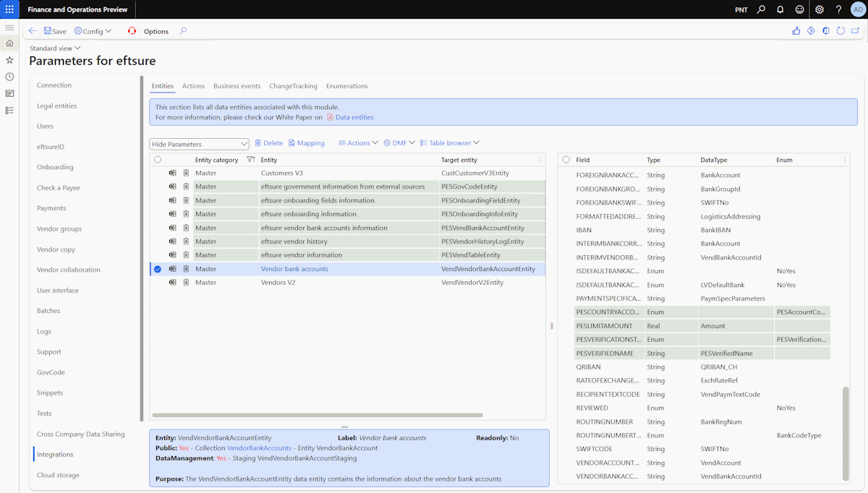868x493 pixels.
Task: Open the Options menu in the action bar
Action: pos(156,31)
